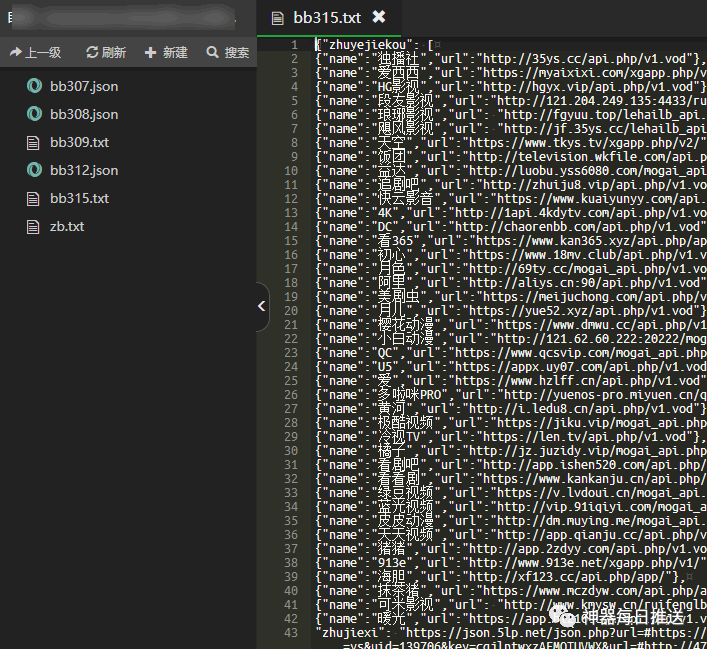Click the line with name 樱花动漫
Viewport: 707px width, 649px height.
coord(510,325)
